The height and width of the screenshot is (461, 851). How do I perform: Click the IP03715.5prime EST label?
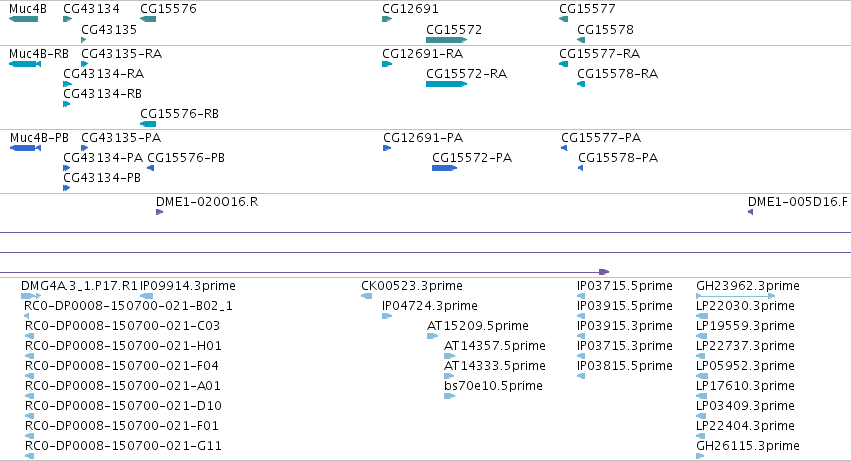tap(625, 286)
